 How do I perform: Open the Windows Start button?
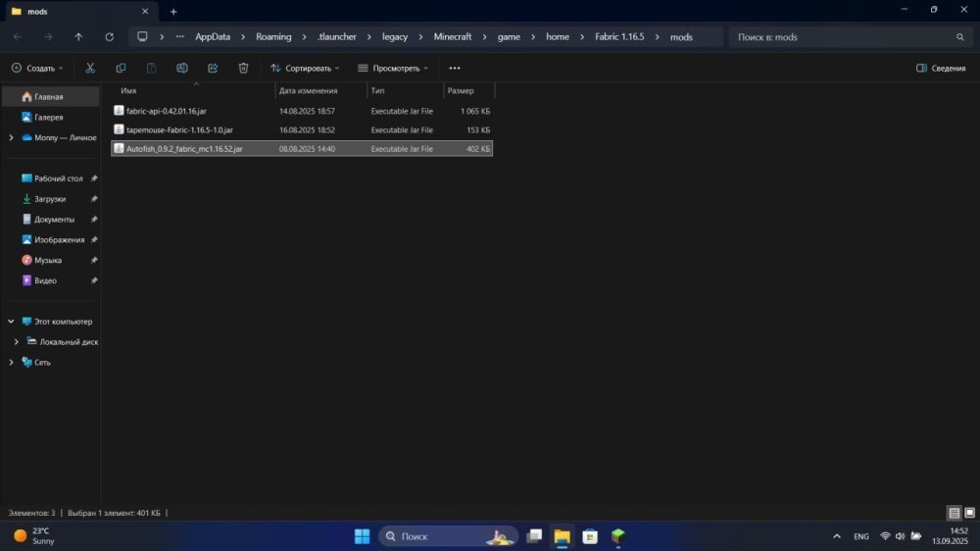point(362,536)
